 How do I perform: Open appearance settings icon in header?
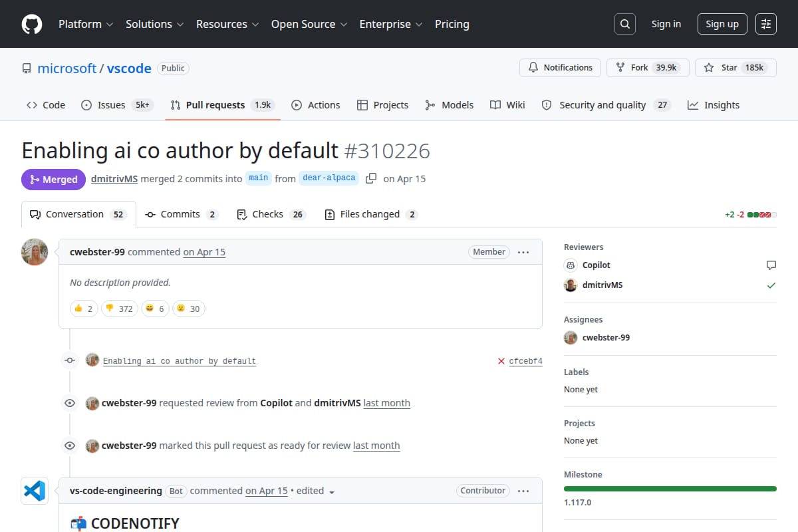click(x=766, y=24)
